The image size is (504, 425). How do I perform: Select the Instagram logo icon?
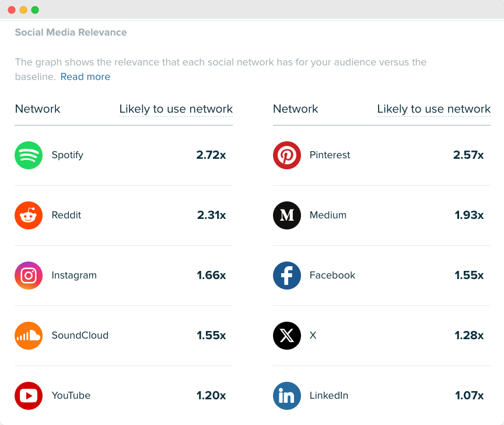pos(29,276)
